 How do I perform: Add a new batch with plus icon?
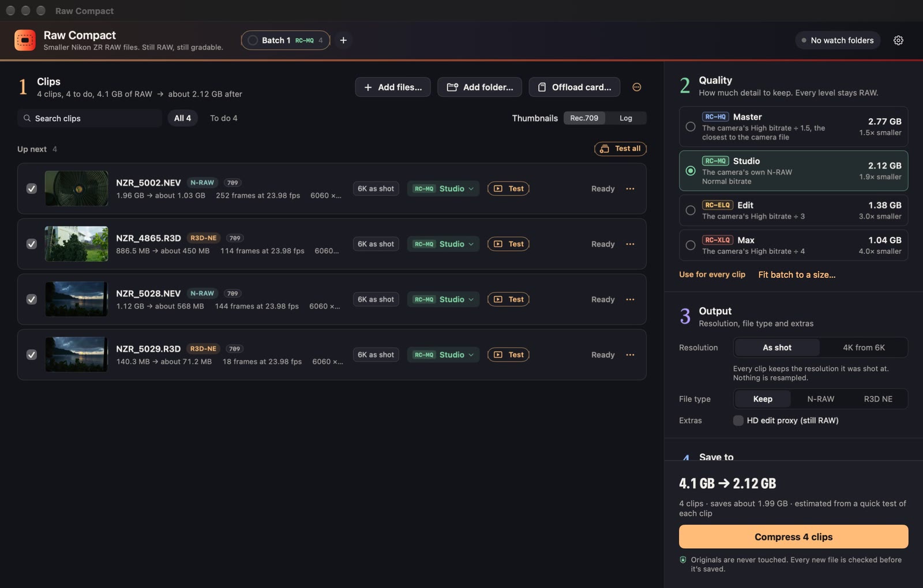pyautogui.click(x=343, y=40)
